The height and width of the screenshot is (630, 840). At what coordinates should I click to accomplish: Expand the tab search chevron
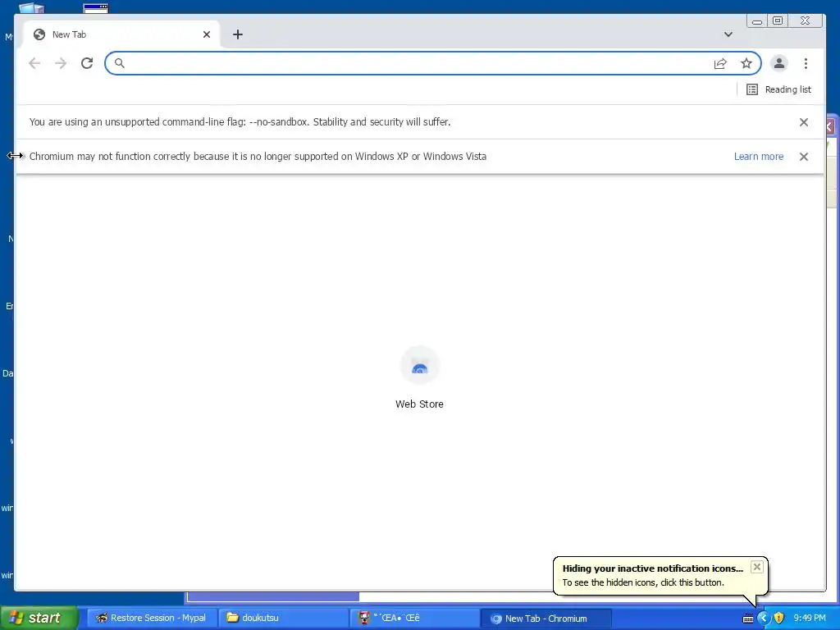pyautogui.click(x=728, y=34)
